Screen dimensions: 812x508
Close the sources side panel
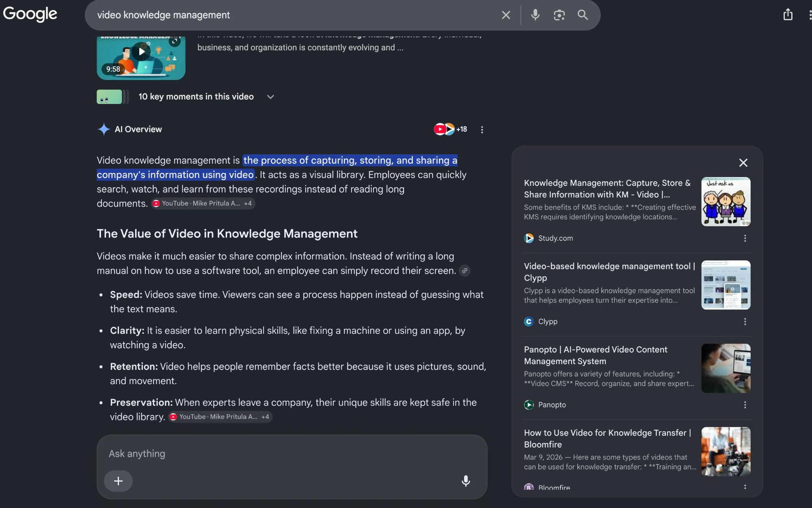pyautogui.click(x=743, y=163)
